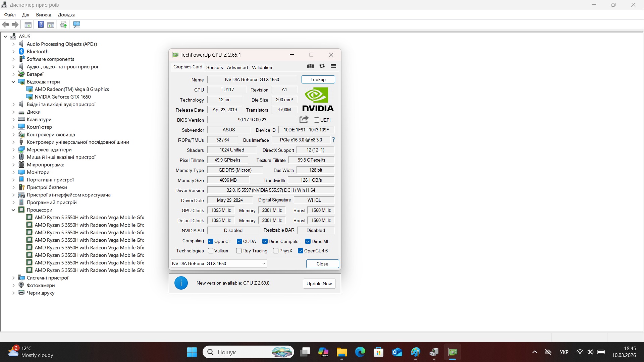Image resolution: width=644 pixels, height=362 pixels.
Task: Expand the Bluetooth tree node
Action: click(13, 52)
